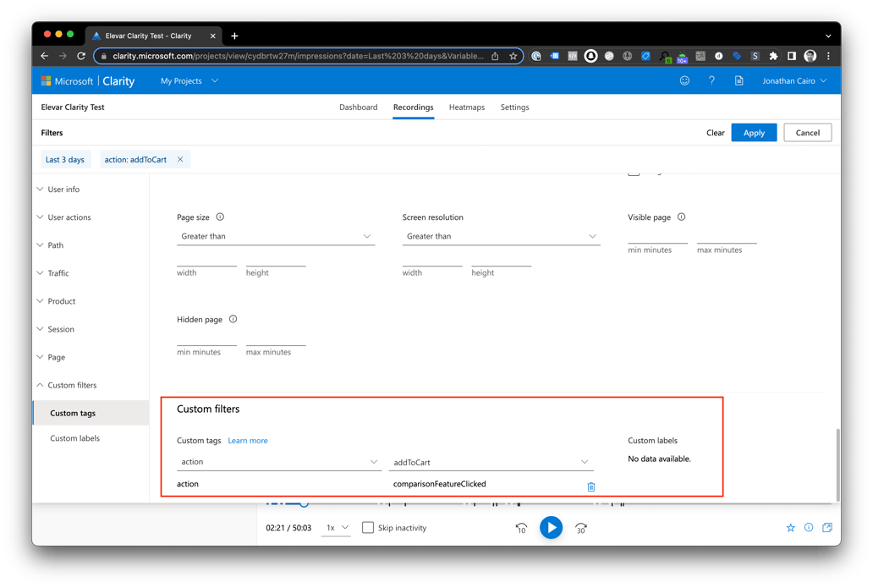Image resolution: width=873 pixels, height=588 pixels.
Task: Play the session recording
Action: [x=551, y=527]
